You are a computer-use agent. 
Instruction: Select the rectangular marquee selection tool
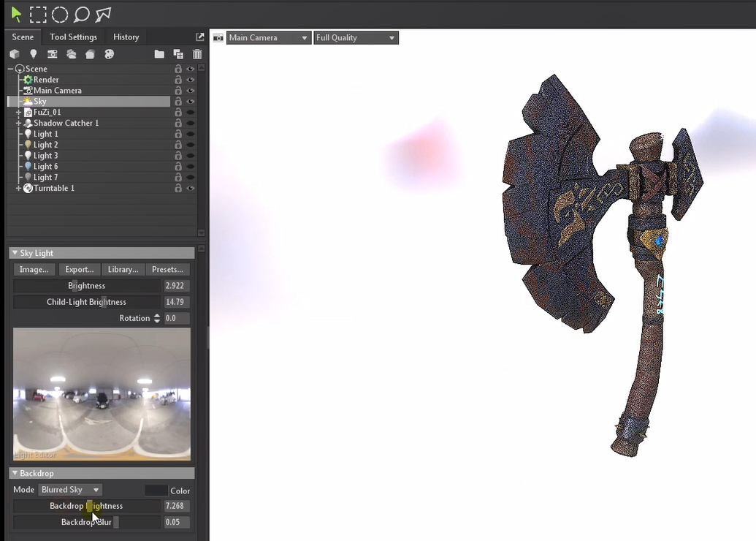[x=38, y=15]
